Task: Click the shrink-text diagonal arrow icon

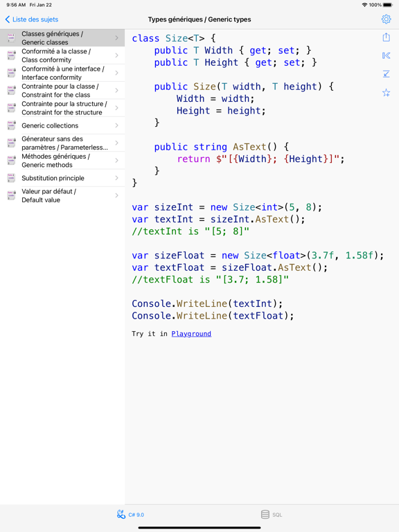Action: pos(386,73)
